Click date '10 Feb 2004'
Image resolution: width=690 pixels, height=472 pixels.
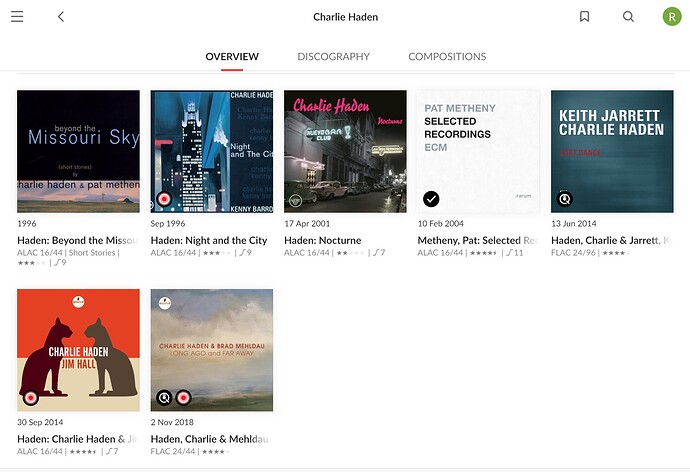[440, 223]
